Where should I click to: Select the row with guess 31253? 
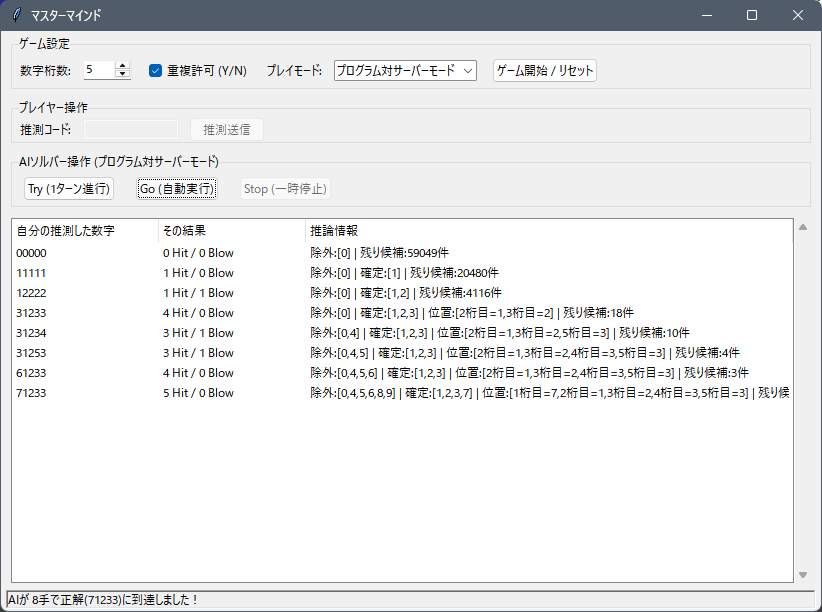(402, 352)
